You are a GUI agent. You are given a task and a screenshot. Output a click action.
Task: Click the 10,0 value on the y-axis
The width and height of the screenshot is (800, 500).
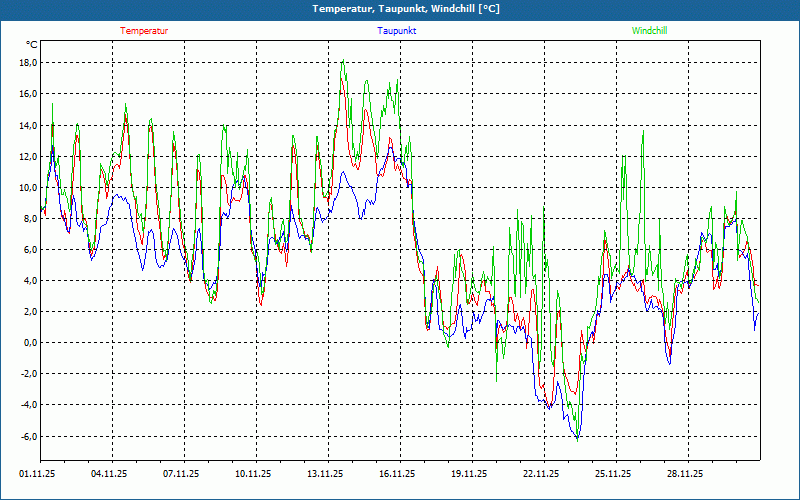(28, 188)
